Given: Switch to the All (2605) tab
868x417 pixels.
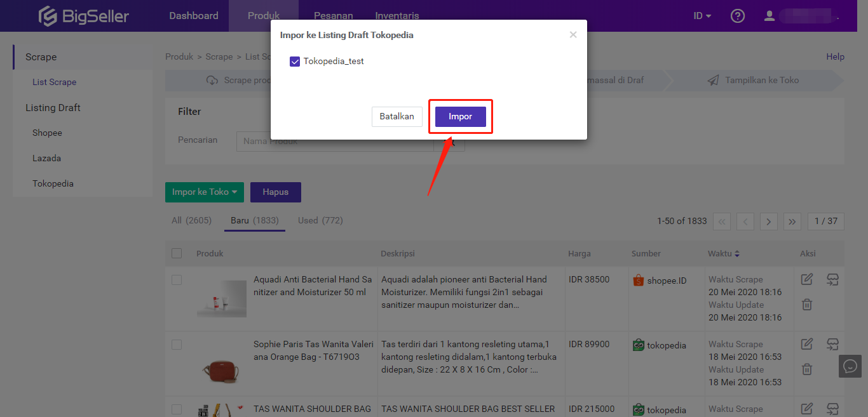Looking at the screenshot, I should pyautogui.click(x=191, y=220).
